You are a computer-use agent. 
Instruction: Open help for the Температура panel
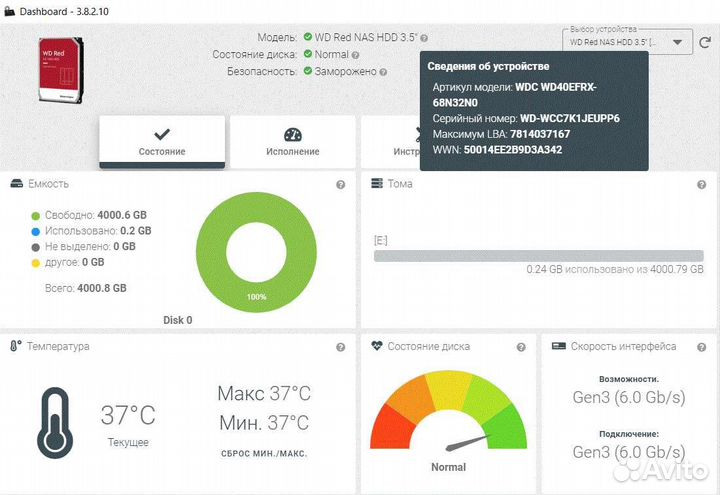[x=341, y=347]
